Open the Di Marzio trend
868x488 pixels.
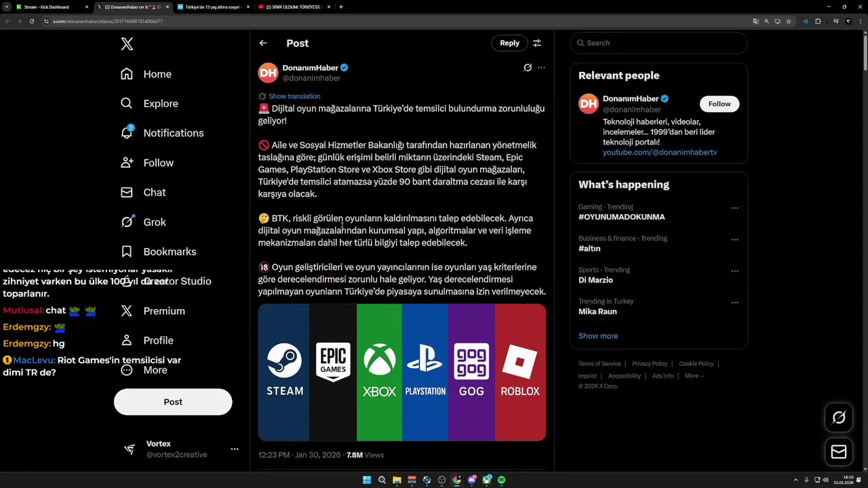click(595, 280)
